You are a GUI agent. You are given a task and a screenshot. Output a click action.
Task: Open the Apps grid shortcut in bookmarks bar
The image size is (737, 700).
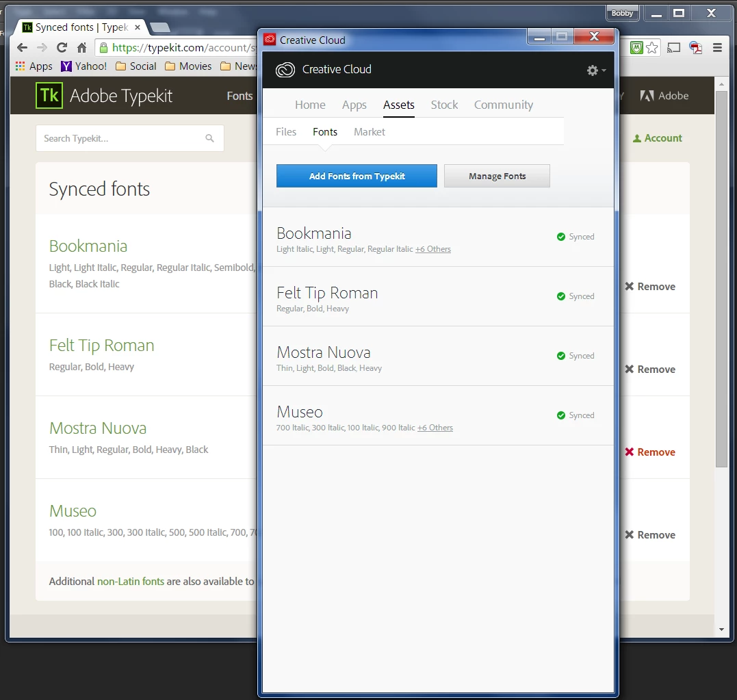coord(34,66)
